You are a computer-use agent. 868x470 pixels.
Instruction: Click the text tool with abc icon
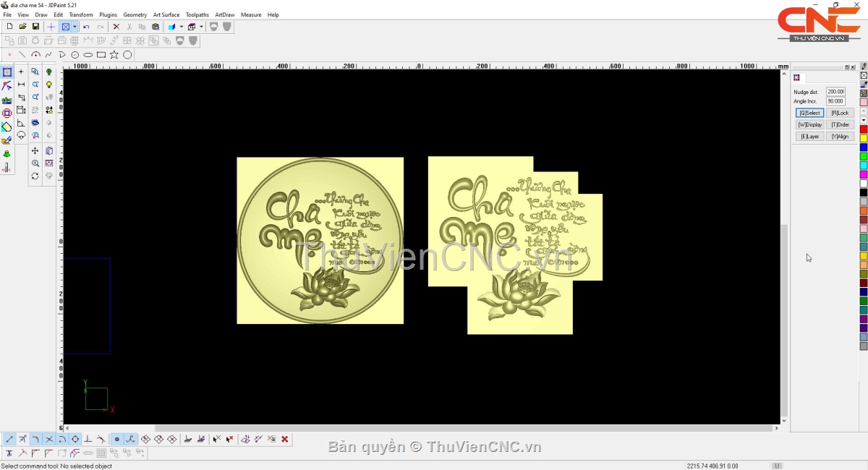pyautogui.click(x=7, y=100)
